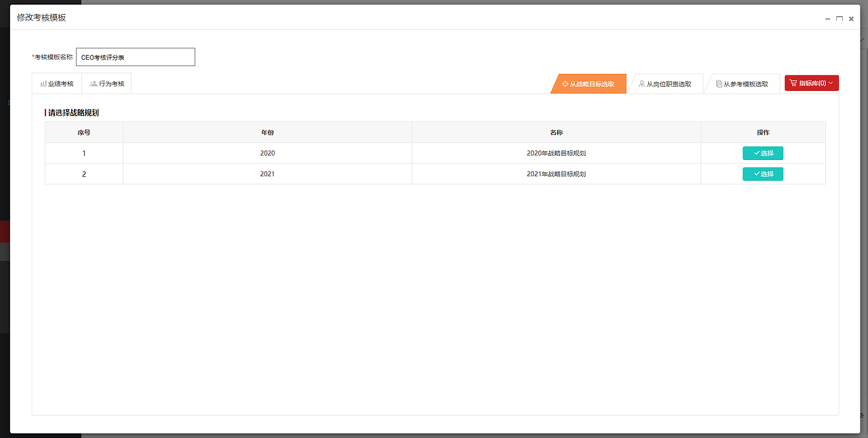Click the 请选择战略规划 heading
Screen dimensions: 868x438
[x=73, y=113]
